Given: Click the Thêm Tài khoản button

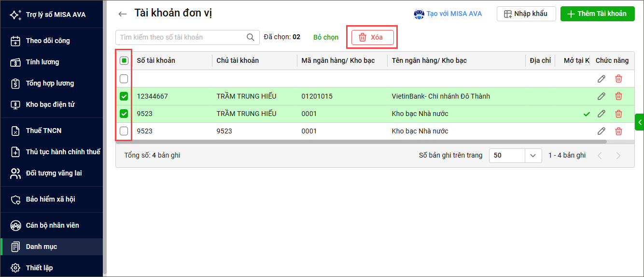Looking at the screenshot, I should click(x=597, y=14).
